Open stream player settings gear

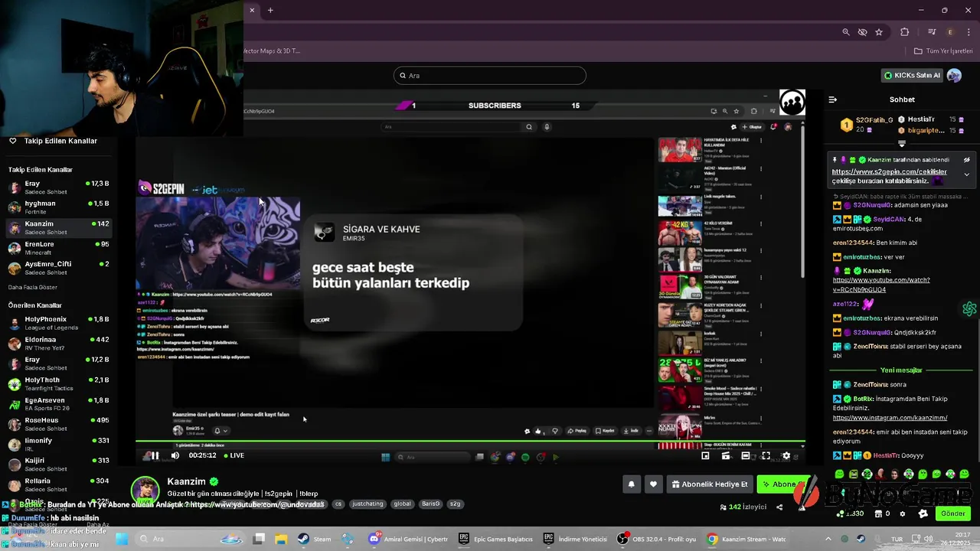[786, 456]
